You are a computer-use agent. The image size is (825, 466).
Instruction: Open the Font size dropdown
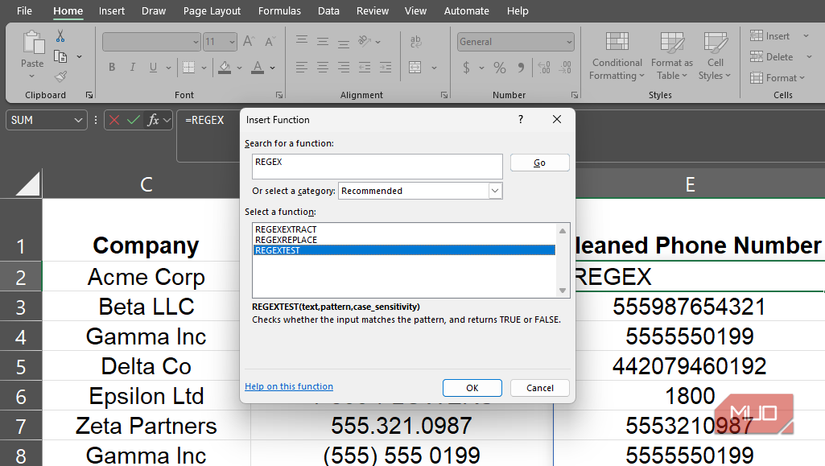click(232, 42)
